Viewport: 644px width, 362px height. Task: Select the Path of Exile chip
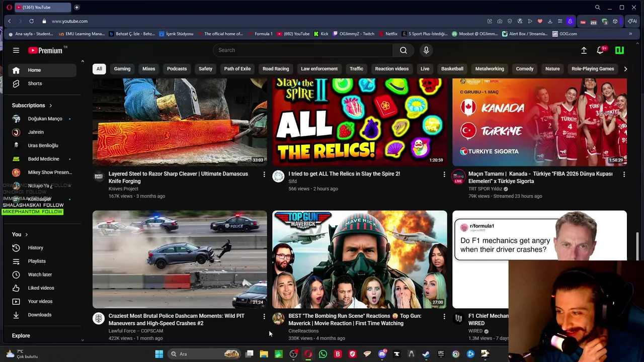(237, 69)
